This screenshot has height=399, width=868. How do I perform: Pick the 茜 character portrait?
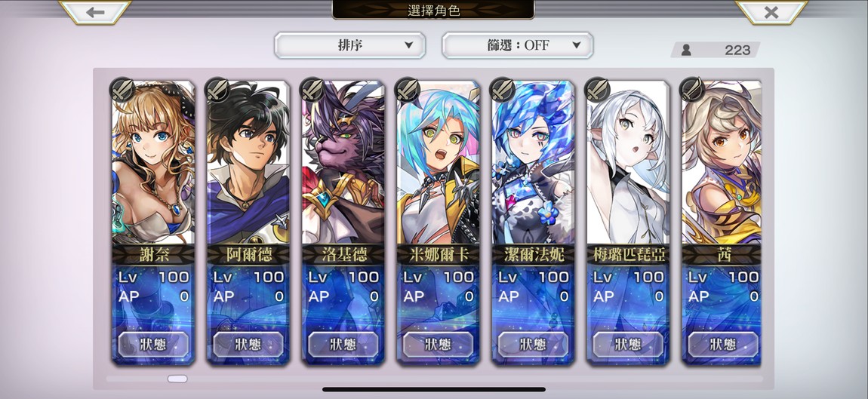pos(722,162)
